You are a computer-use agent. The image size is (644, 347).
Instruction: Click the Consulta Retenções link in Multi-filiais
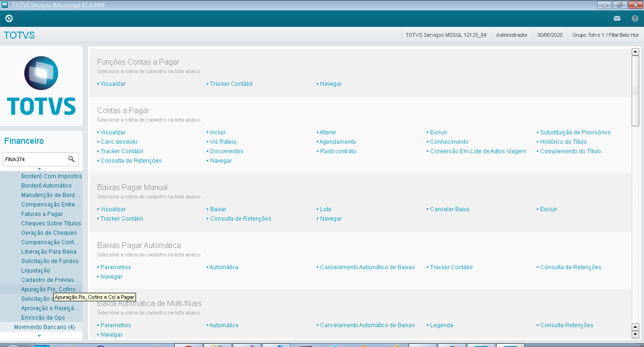[x=567, y=325]
